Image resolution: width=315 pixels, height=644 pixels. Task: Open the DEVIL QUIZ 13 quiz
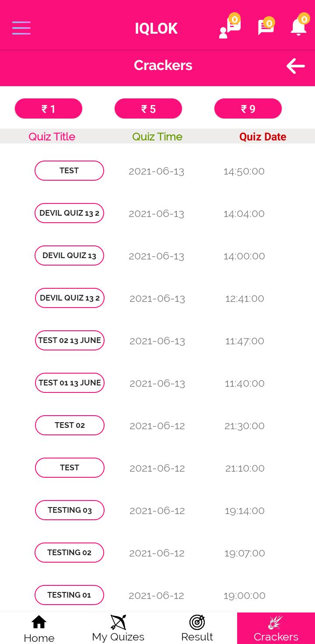(x=69, y=255)
